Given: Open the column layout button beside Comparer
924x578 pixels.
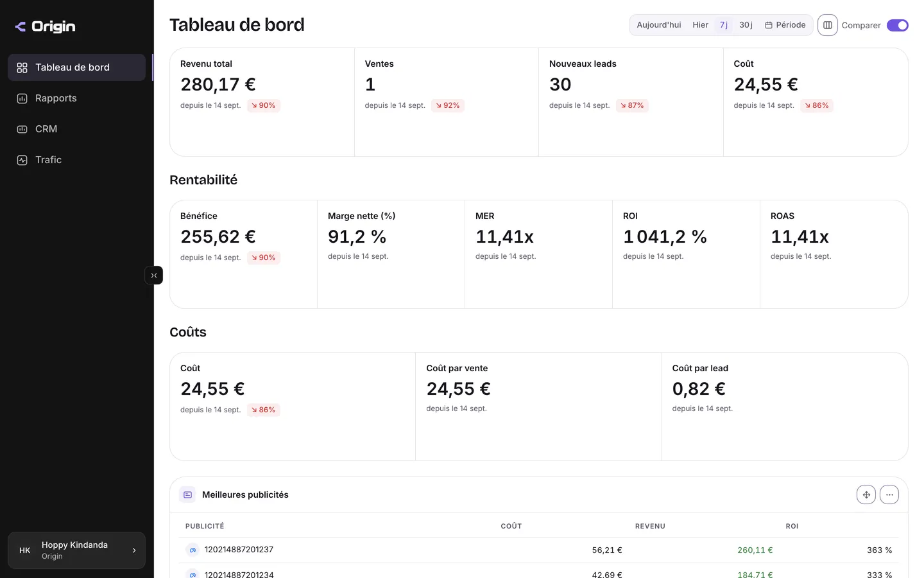Looking at the screenshot, I should pos(828,25).
